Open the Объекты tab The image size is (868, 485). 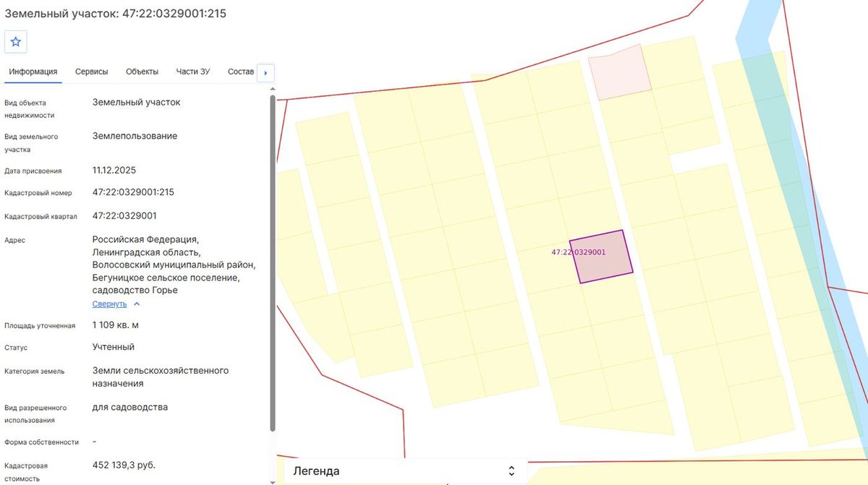click(142, 72)
